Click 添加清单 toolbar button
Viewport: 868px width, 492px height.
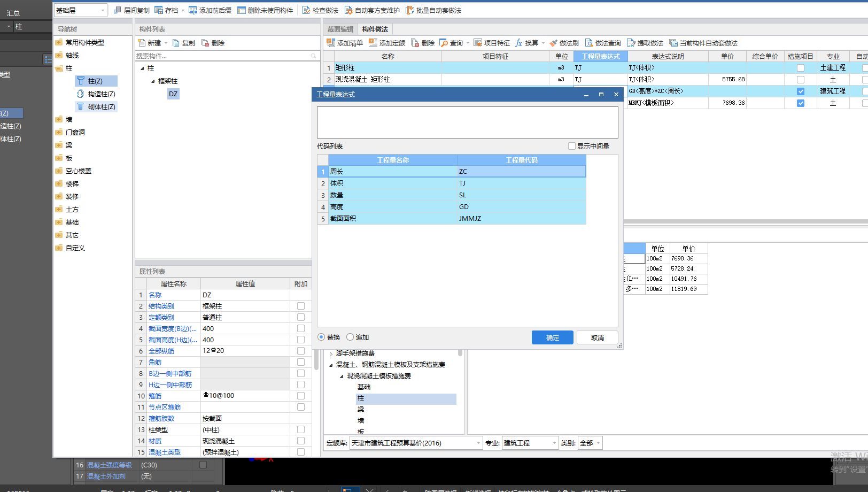[345, 43]
